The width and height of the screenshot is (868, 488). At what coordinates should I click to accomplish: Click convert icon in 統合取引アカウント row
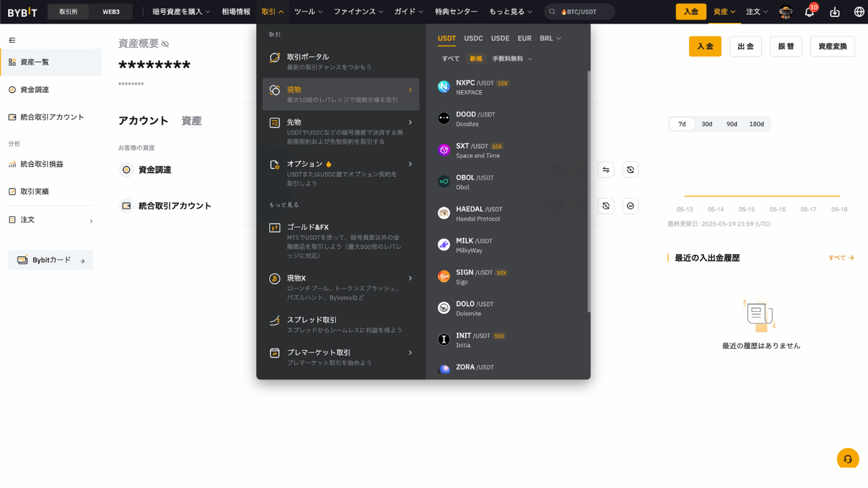pyautogui.click(x=606, y=205)
